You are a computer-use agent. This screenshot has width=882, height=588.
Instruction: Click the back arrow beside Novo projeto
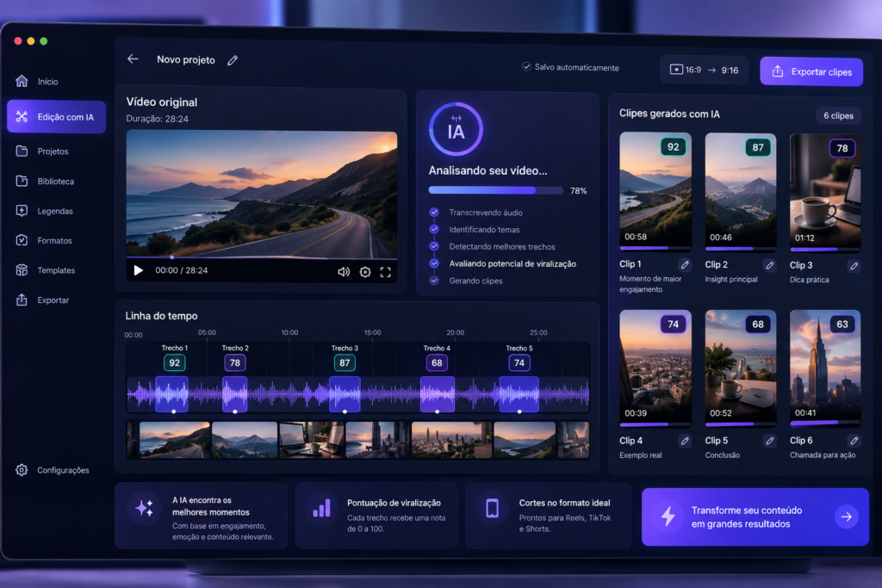(x=133, y=59)
